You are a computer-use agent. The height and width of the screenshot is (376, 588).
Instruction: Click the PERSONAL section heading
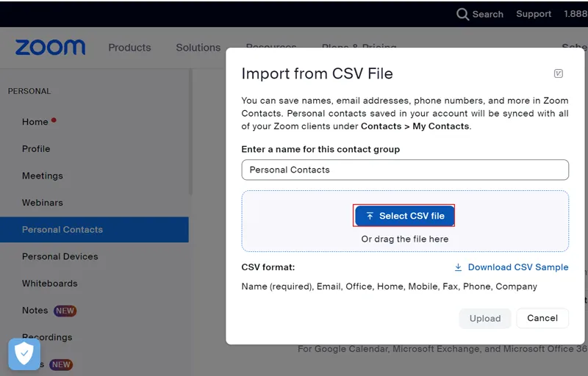pyautogui.click(x=29, y=91)
